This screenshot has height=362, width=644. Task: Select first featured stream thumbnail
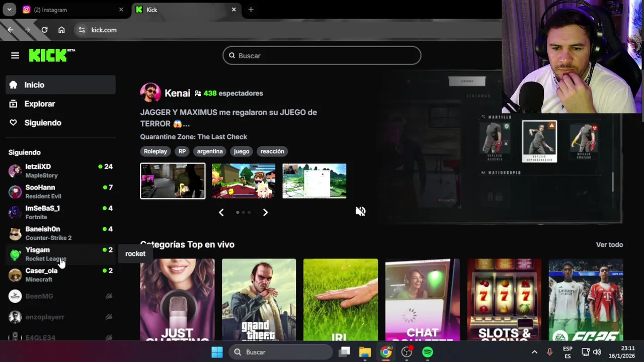pos(173,181)
